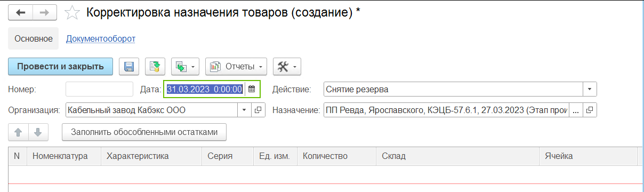This screenshot has width=644, height=192.
Task: Click Заполнить обособленными остатками button
Action: click(144, 132)
